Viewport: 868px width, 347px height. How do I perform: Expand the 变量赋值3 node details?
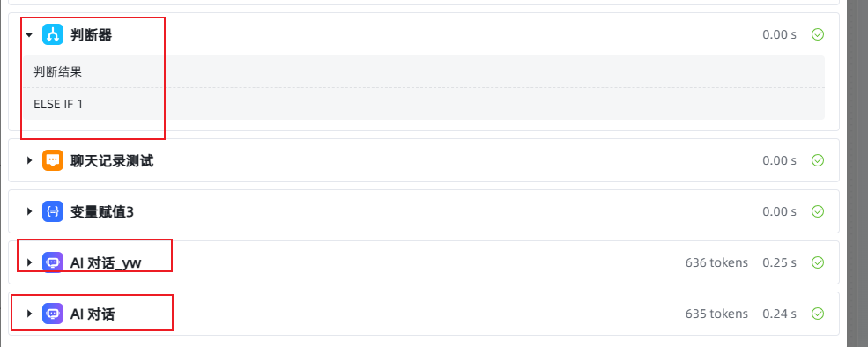click(x=29, y=211)
